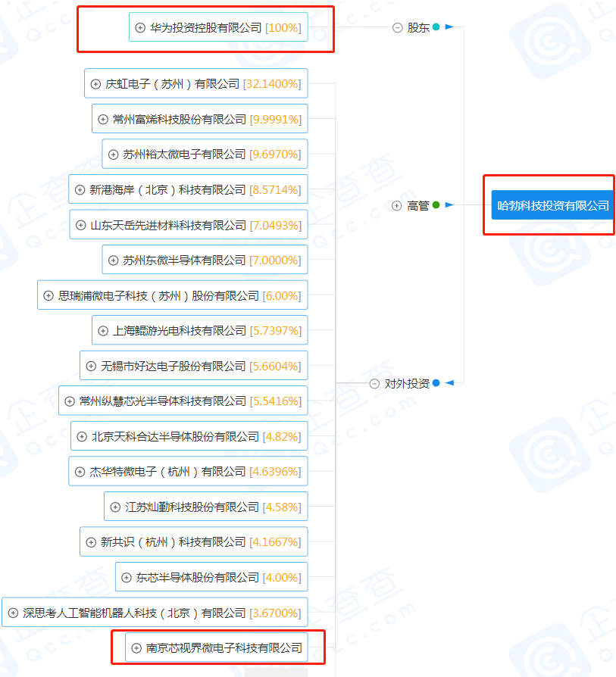Expand 江苏灿勤科技股份有限公司 plus icon

click(115, 507)
